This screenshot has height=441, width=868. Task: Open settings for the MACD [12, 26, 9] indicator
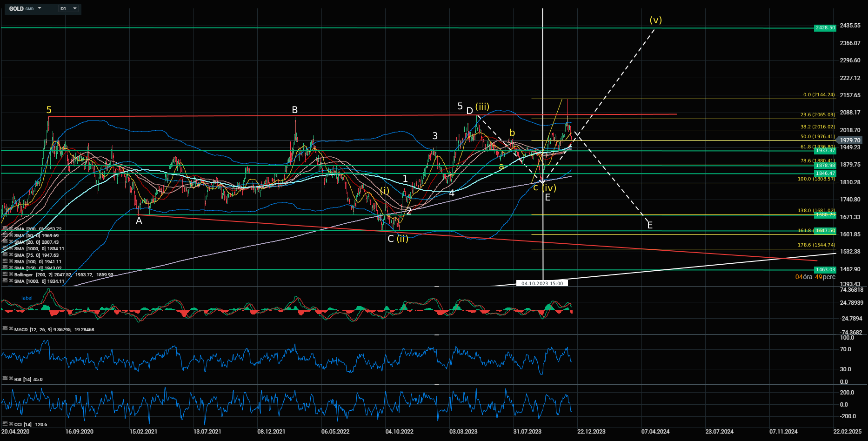tap(5, 328)
